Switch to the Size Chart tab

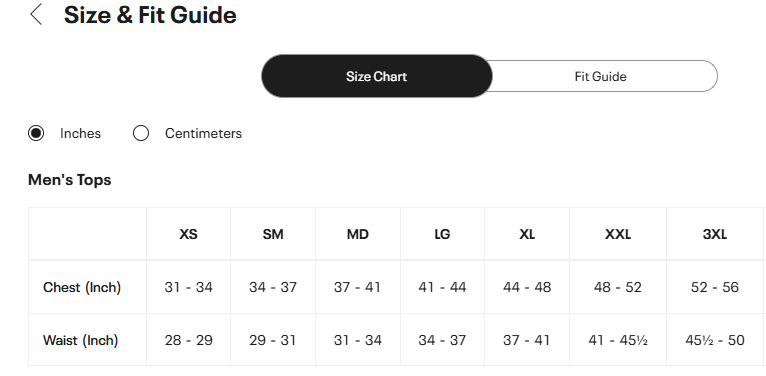tap(377, 76)
